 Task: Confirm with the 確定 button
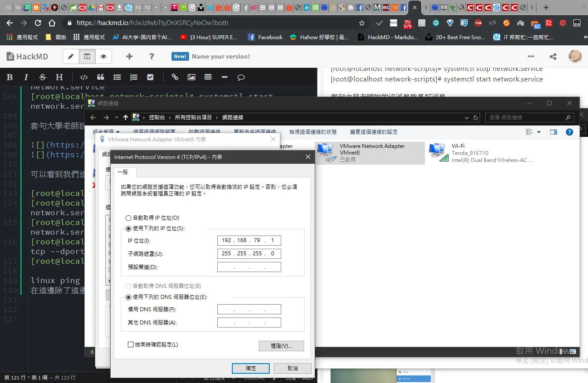click(251, 368)
